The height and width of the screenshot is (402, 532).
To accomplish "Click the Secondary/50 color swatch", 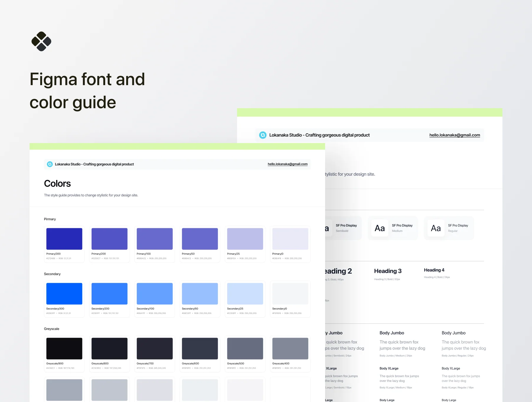I will 200,294.
